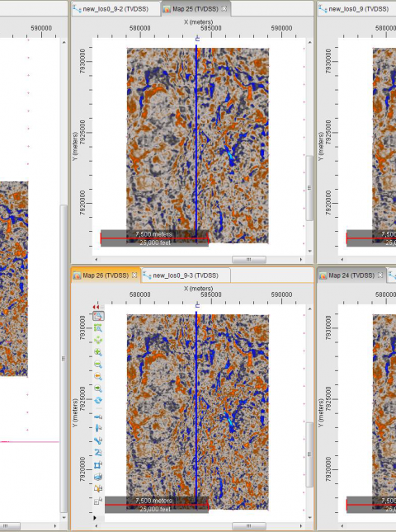396x532 pixels.
Task: Pick the vertical line selection tool
Action: [98, 429]
